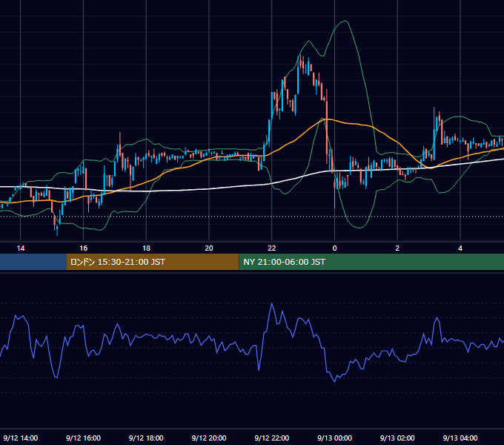The image size is (504, 445).
Task: Click the 9/12 16:00 date label
Action: [x=83, y=438]
